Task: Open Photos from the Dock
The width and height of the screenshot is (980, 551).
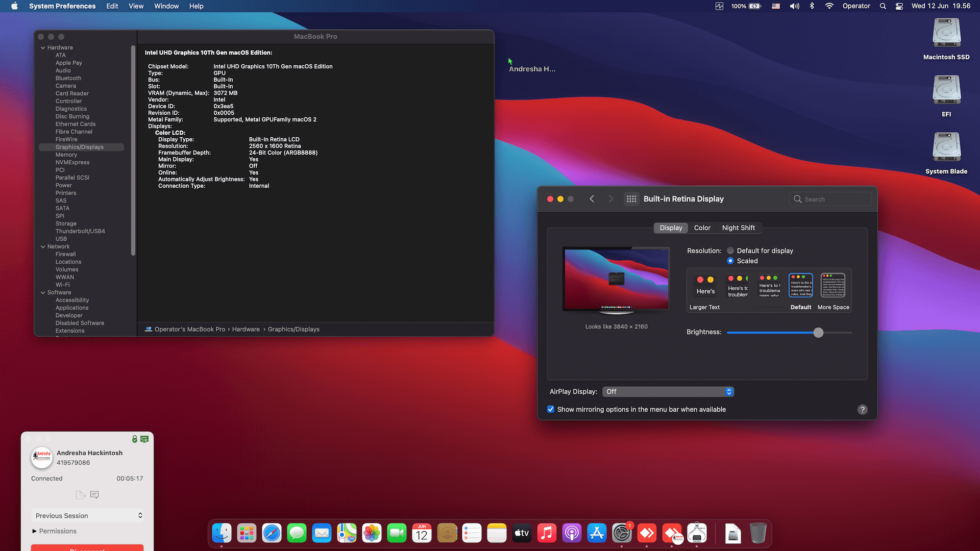Action: point(372,534)
